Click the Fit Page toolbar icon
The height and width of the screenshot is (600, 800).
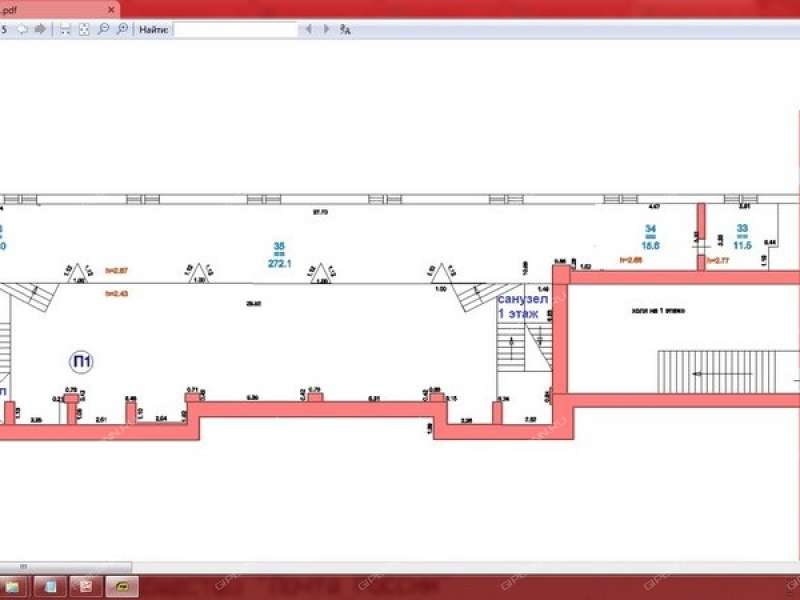coord(84,29)
